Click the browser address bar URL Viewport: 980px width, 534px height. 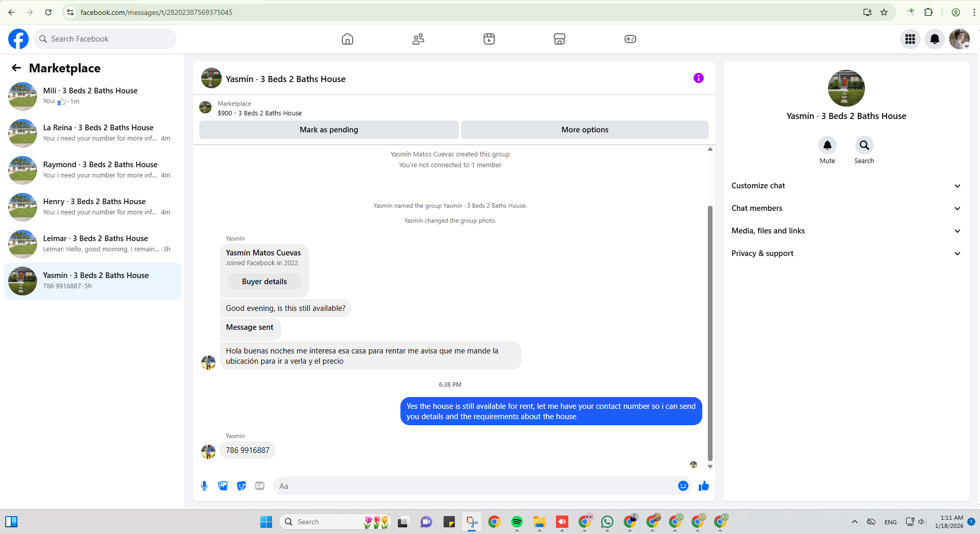(157, 12)
